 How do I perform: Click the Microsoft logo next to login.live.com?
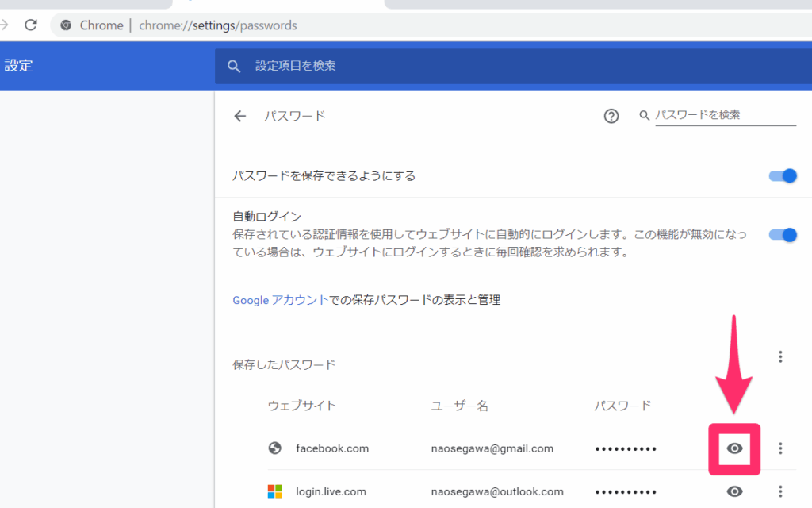click(x=275, y=491)
